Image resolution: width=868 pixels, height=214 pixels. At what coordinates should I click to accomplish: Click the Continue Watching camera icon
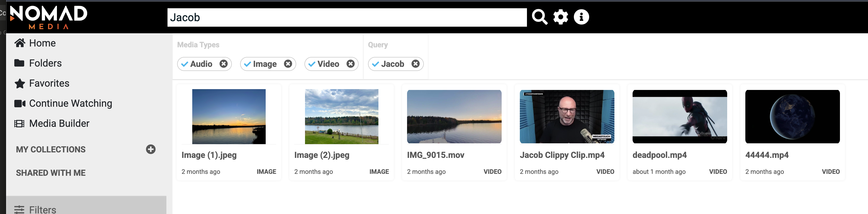[20, 103]
